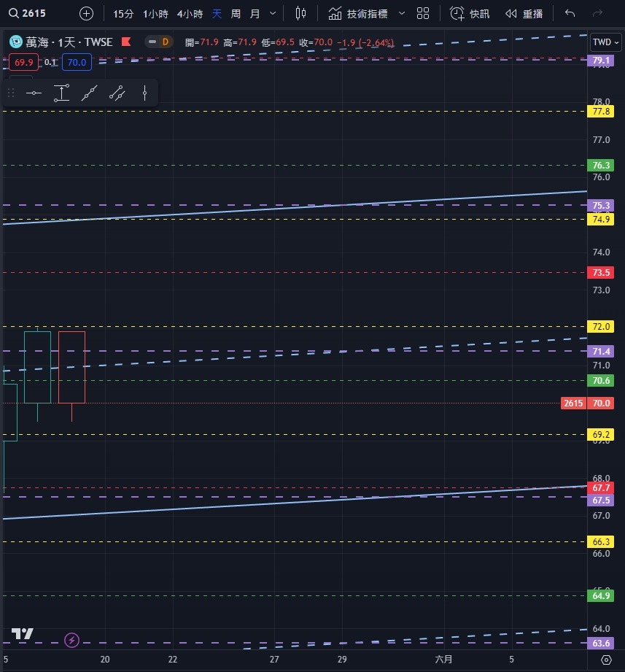Click the 63.6 purple price label
This screenshot has width=625, height=672.
[601, 643]
